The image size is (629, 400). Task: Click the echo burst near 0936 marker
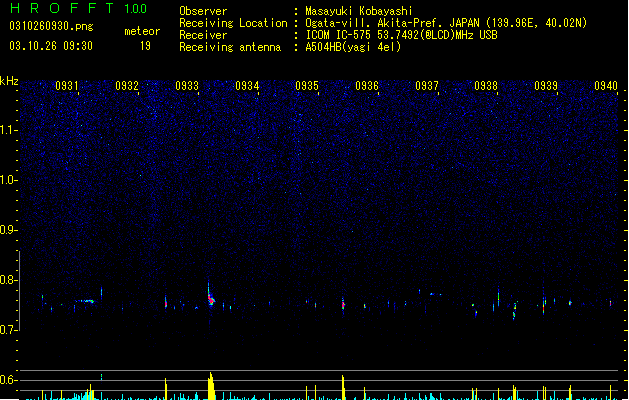pyautogui.click(x=343, y=305)
